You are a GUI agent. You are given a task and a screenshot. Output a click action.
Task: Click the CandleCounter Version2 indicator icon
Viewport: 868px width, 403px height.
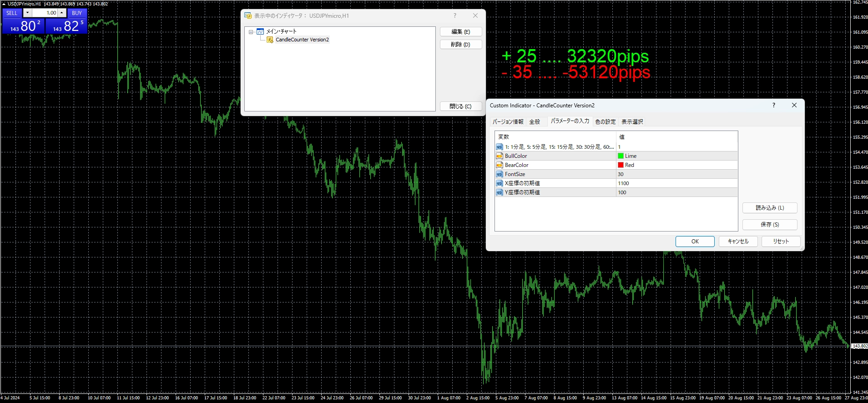click(x=270, y=40)
